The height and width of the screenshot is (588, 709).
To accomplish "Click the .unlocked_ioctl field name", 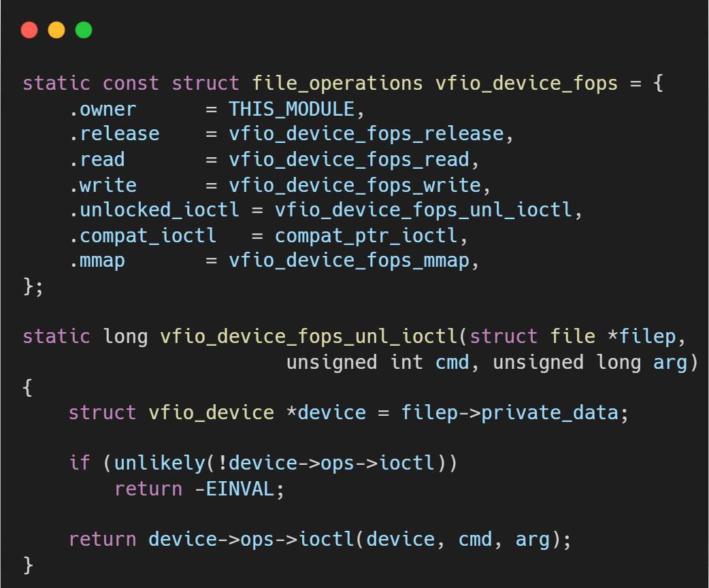I will pyautogui.click(x=154, y=210).
